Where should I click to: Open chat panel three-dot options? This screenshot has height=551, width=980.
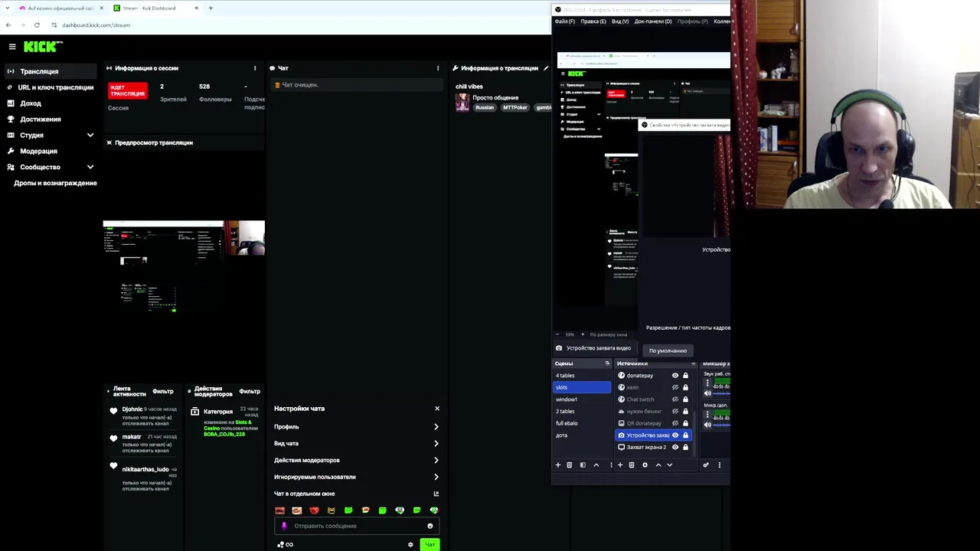tap(438, 68)
